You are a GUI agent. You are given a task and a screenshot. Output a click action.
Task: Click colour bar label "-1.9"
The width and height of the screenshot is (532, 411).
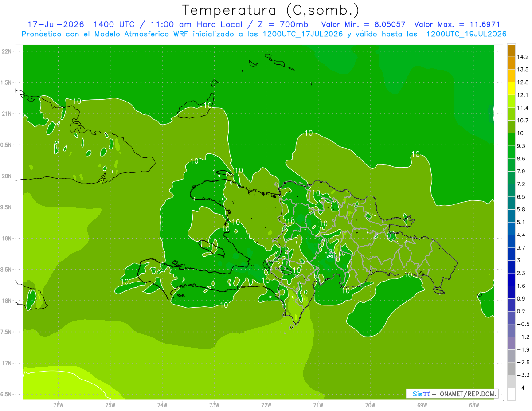click(x=523, y=349)
